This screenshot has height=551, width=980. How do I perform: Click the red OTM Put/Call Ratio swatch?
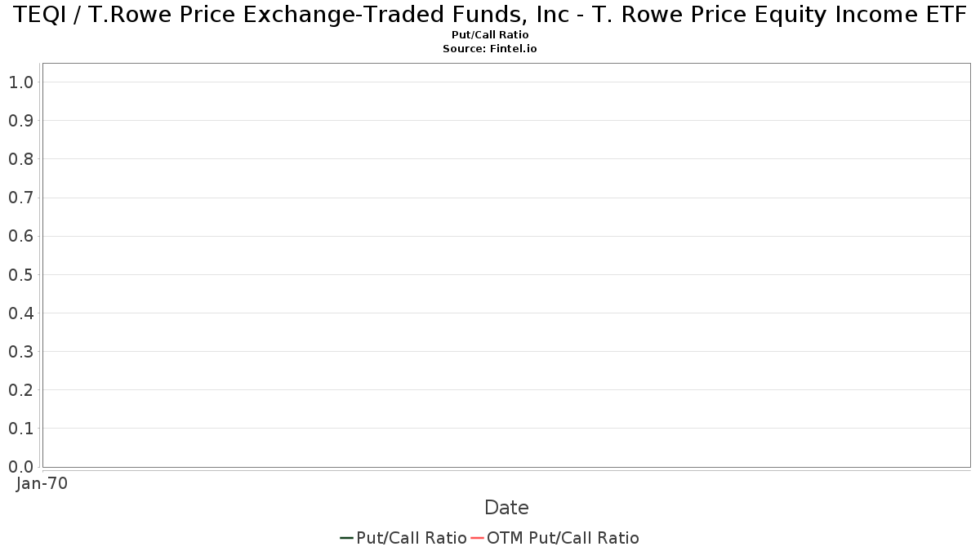click(x=478, y=538)
